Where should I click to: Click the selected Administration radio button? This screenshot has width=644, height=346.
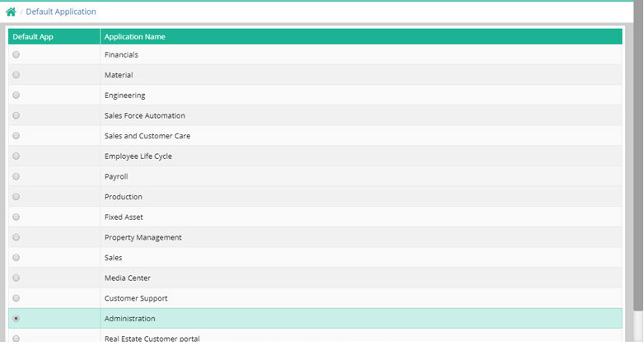16,318
